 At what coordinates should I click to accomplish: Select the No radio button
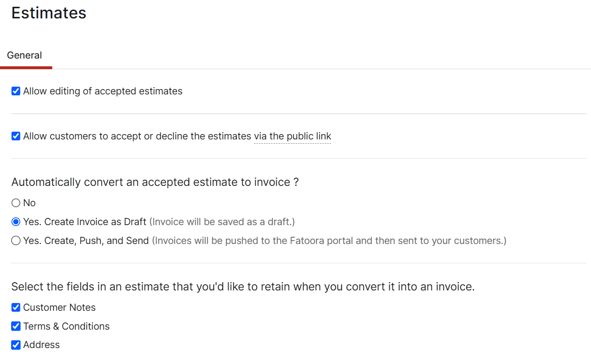pyautogui.click(x=16, y=203)
